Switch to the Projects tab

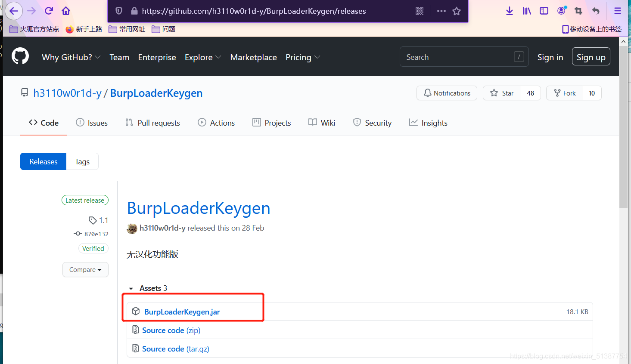271,123
